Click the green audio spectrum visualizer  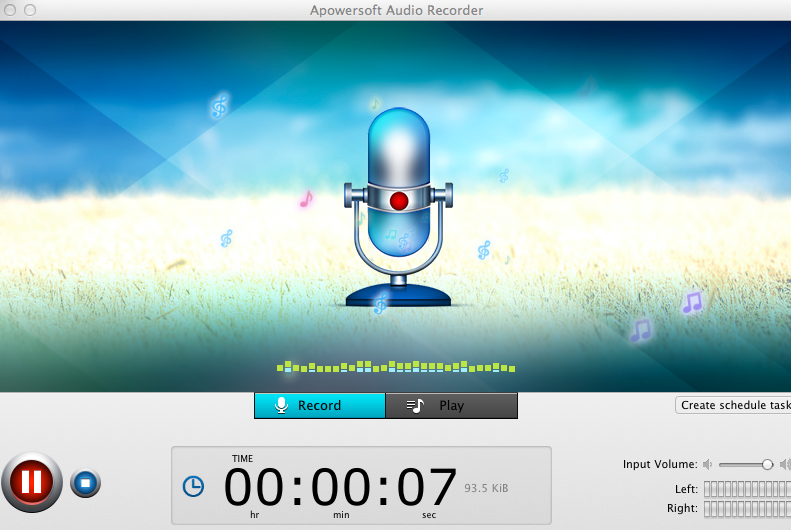pos(396,367)
